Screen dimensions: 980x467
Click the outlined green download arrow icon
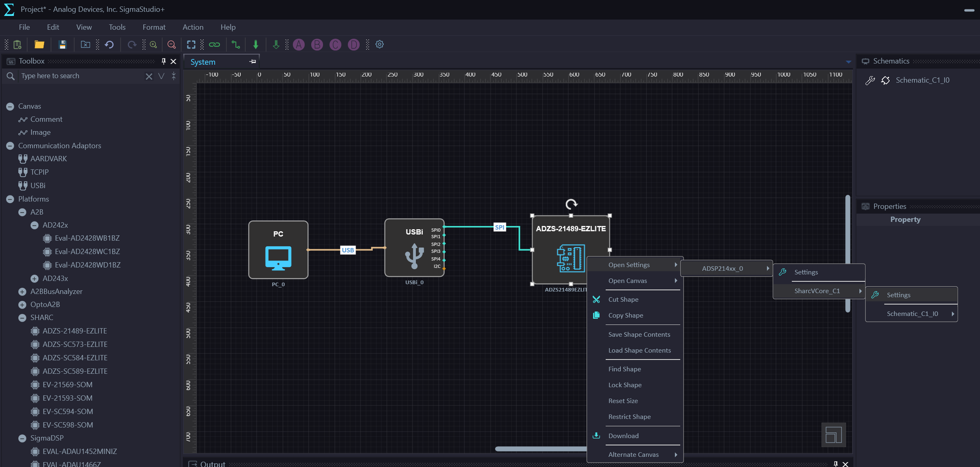point(276,44)
